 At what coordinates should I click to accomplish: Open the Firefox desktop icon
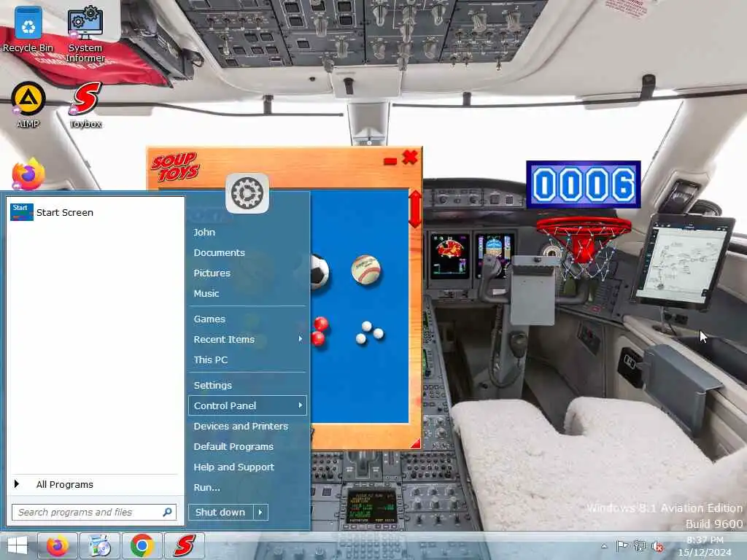(28, 174)
